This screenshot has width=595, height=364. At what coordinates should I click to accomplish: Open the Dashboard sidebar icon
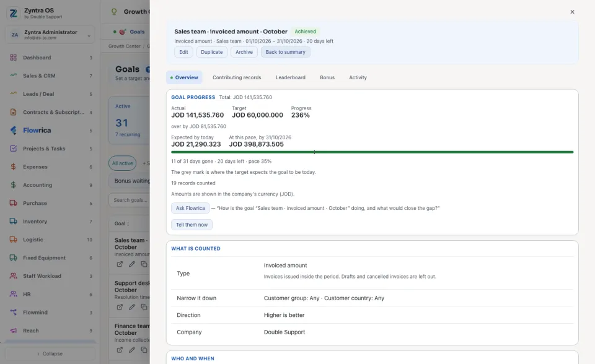13,58
